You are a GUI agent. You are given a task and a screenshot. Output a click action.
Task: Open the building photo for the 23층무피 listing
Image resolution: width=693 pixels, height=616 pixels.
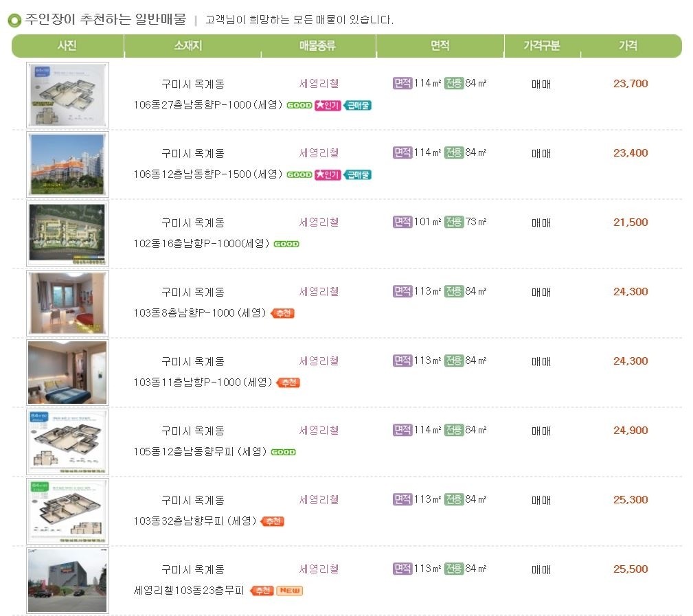click(67, 581)
